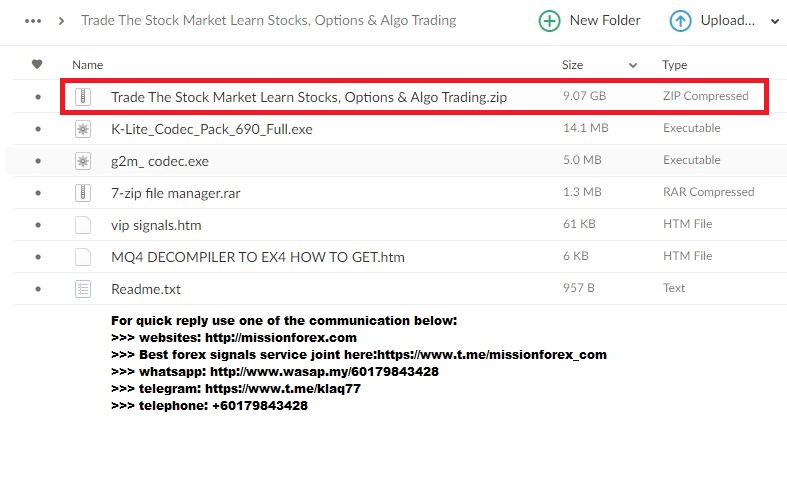
Task: Toggle favorite dot for vip signals.htm row
Action: pos(38,225)
